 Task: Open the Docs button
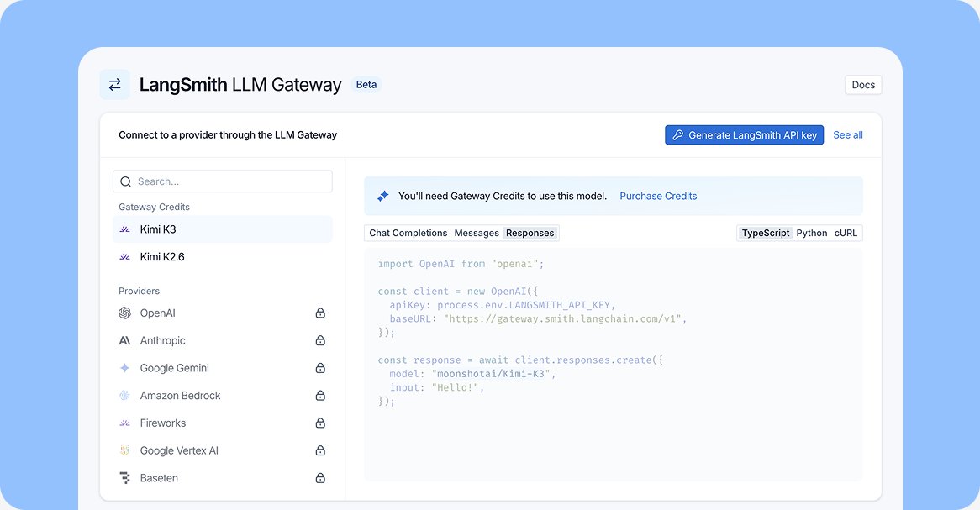863,85
